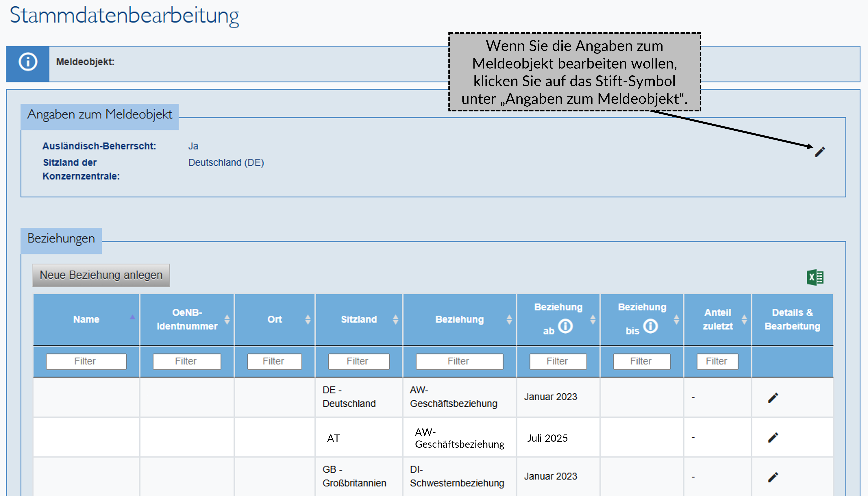Edit the AT relationship row with pencil
Image resolution: width=868 pixels, height=496 pixels.
[x=773, y=437]
